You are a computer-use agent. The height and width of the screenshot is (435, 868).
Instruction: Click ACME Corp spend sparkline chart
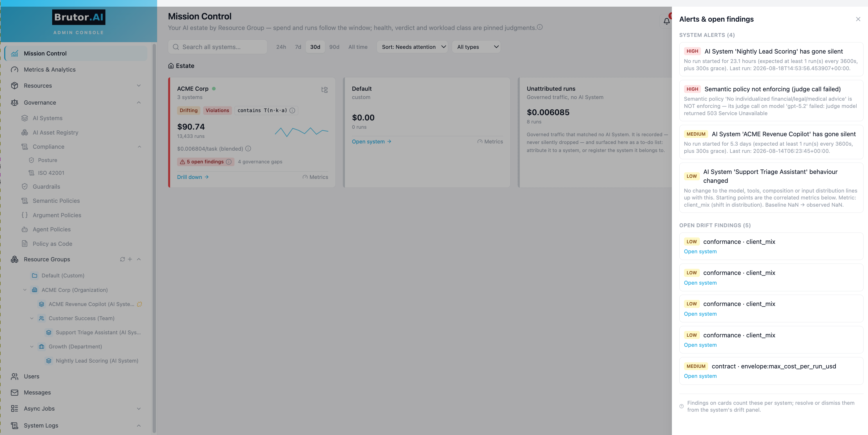point(302,131)
